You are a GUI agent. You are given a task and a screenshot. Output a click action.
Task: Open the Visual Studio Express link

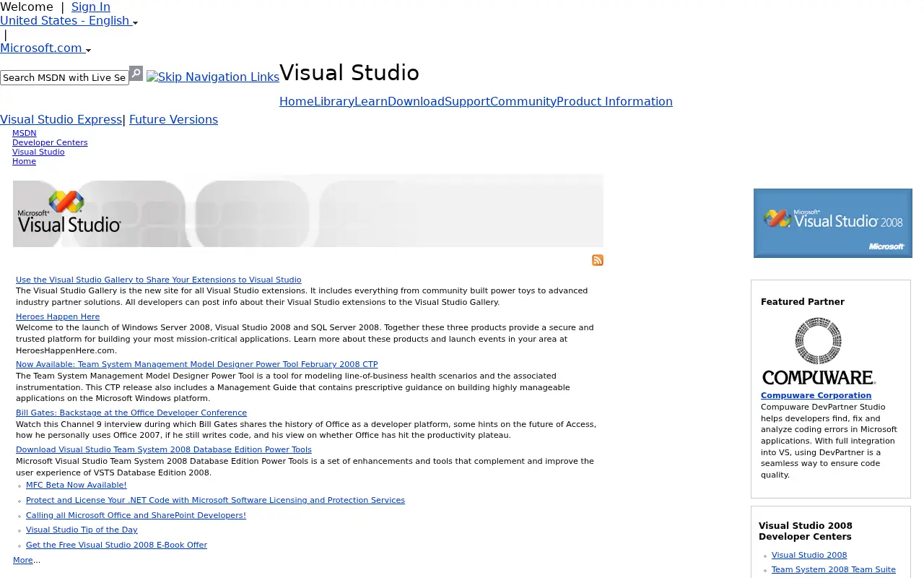pyautogui.click(x=61, y=120)
